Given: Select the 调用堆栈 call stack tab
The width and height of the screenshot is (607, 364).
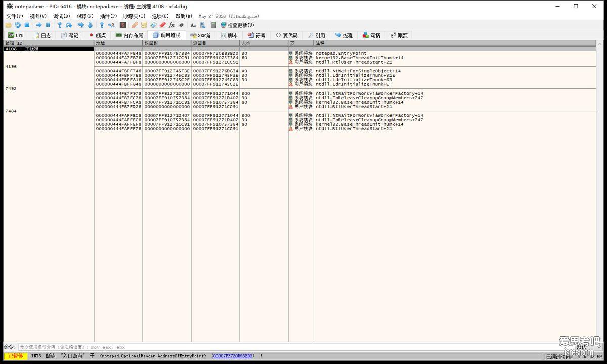Looking at the screenshot, I should point(166,35).
